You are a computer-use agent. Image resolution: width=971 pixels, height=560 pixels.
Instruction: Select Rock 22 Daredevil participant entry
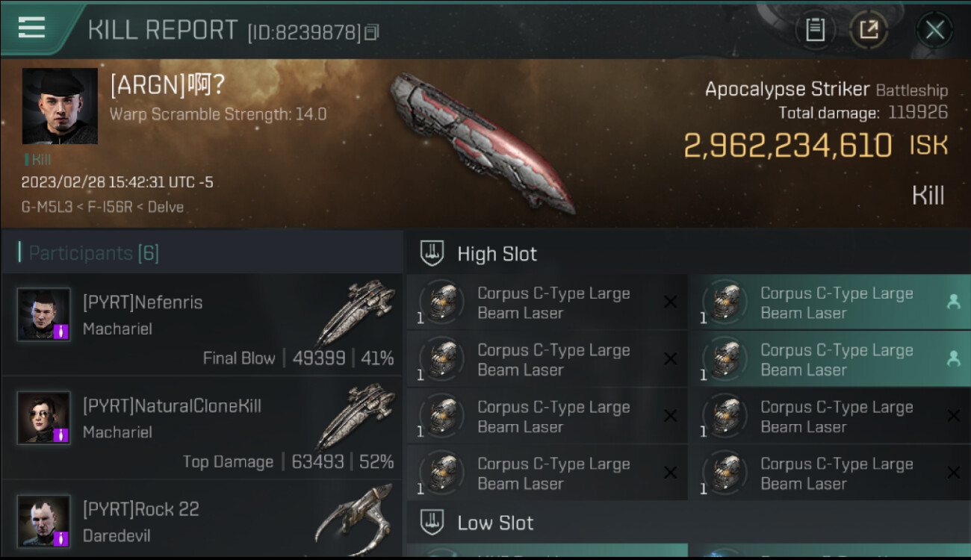pos(202,519)
